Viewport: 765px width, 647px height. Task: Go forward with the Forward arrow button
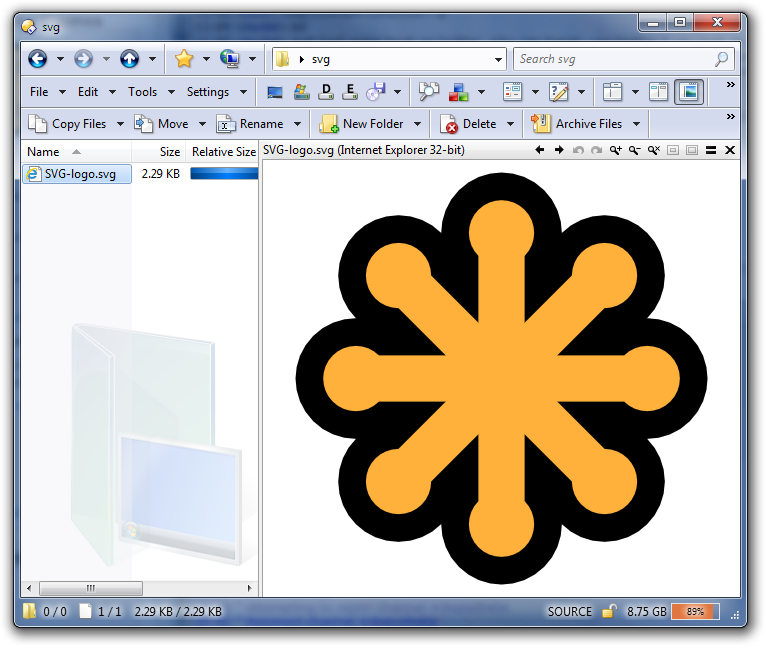click(83, 59)
